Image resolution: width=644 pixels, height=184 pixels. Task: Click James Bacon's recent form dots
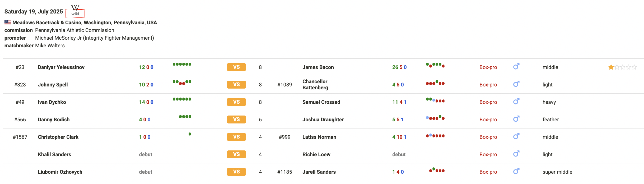(435, 65)
